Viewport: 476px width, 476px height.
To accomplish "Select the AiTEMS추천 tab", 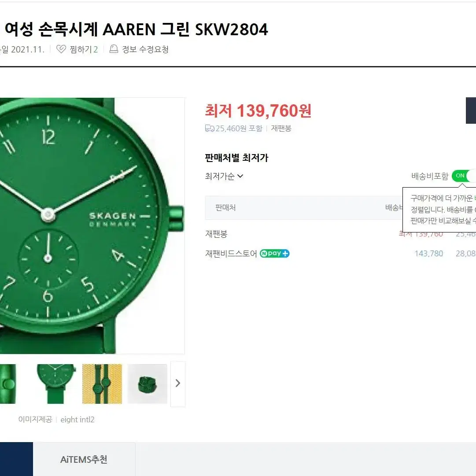I will (x=84, y=459).
